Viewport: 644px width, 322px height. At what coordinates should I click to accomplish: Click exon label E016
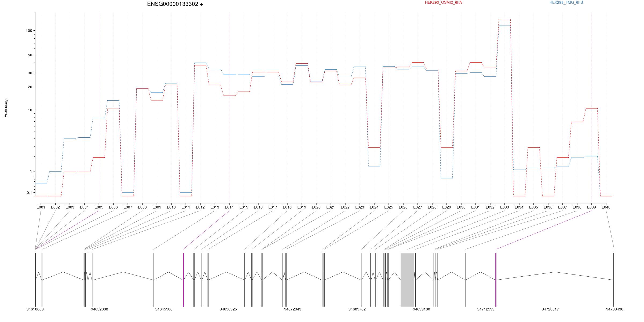(258, 207)
